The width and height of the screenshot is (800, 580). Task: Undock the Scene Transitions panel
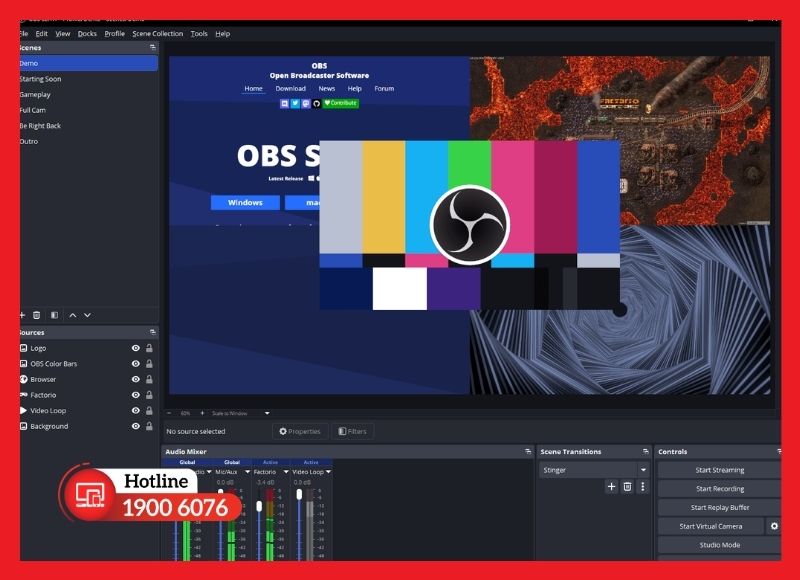[x=645, y=451]
